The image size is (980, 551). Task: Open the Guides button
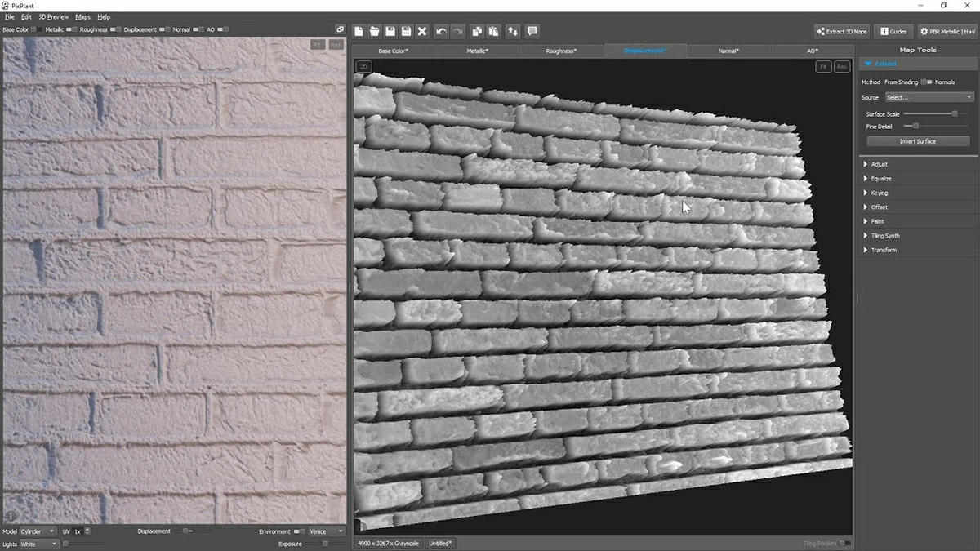click(893, 31)
